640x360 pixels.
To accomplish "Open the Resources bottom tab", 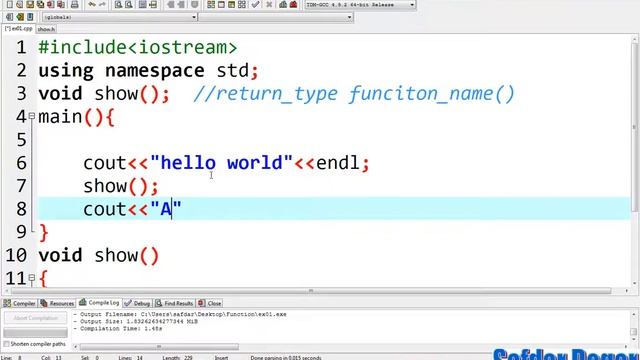I will click(57, 303).
